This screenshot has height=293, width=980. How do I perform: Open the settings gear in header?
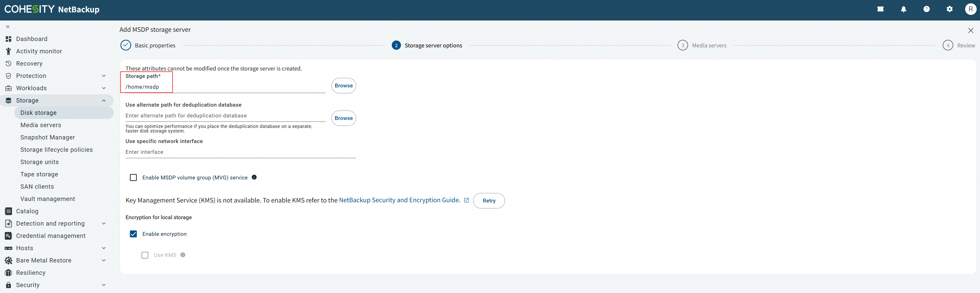[x=950, y=9]
